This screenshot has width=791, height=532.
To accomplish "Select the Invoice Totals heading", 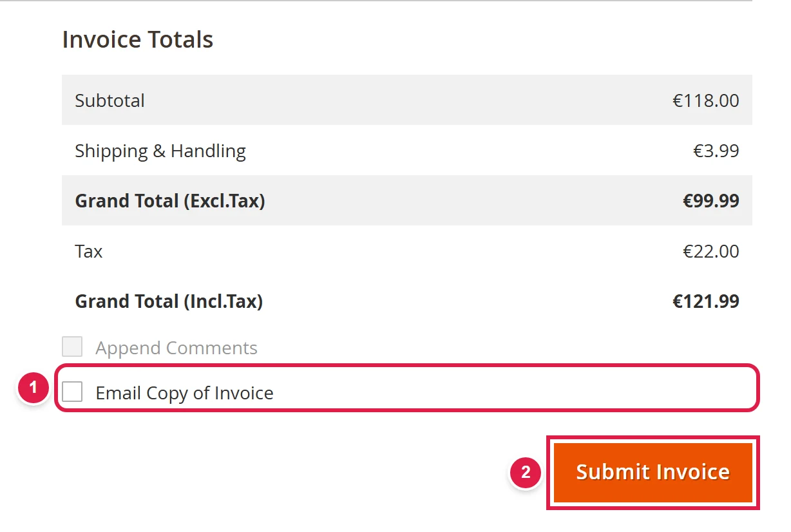I will (x=138, y=39).
